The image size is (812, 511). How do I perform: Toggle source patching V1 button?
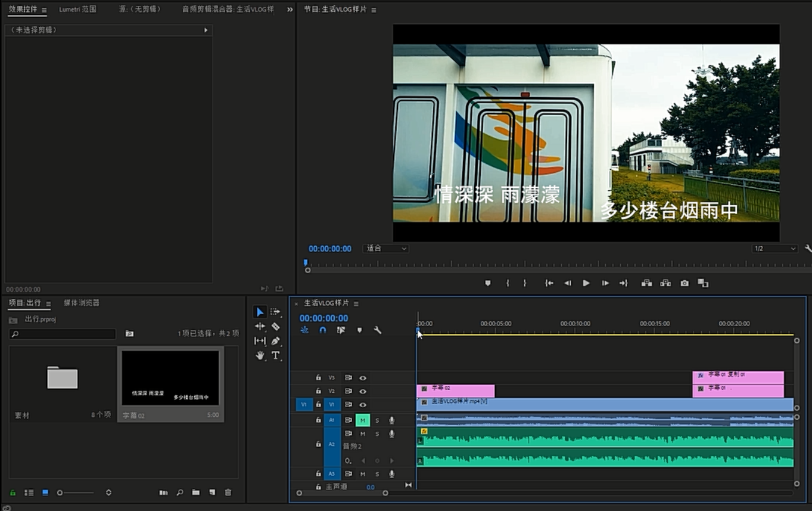pos(304,405)
